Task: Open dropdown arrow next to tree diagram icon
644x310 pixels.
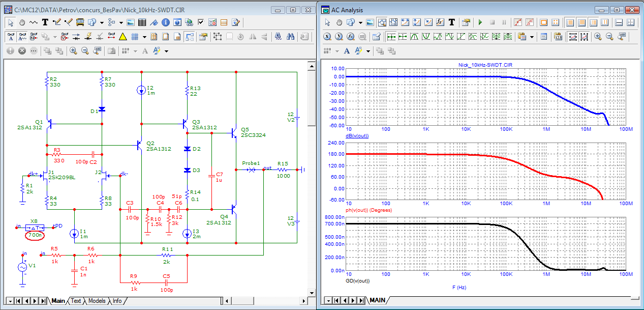Action: pos(121,22)
